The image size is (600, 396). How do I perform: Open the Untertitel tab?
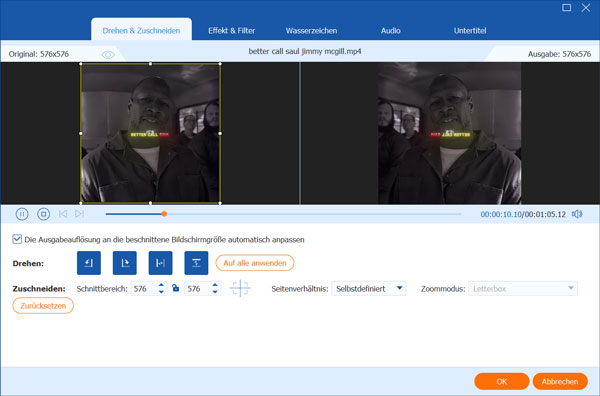(470, 31)
